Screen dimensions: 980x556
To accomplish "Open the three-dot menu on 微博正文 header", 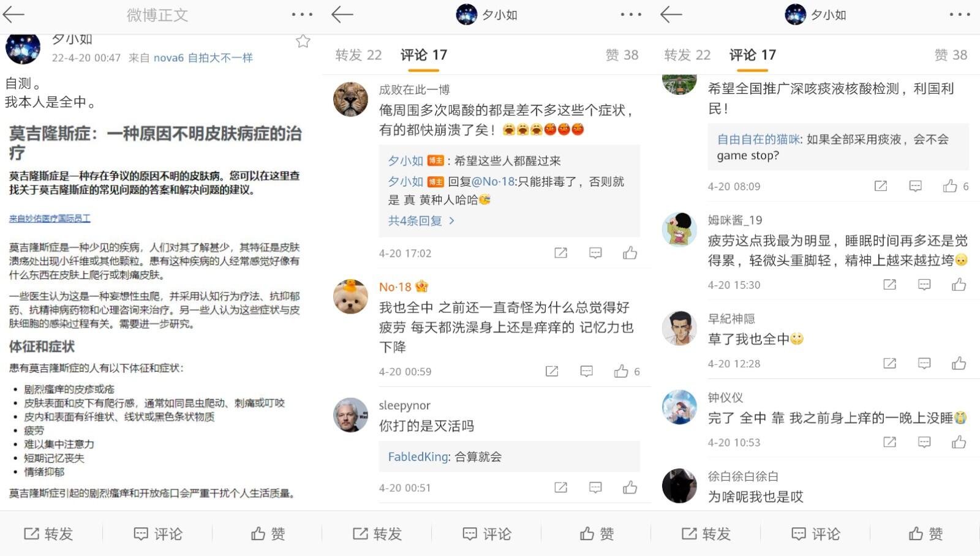I will (x=302, y=15).
